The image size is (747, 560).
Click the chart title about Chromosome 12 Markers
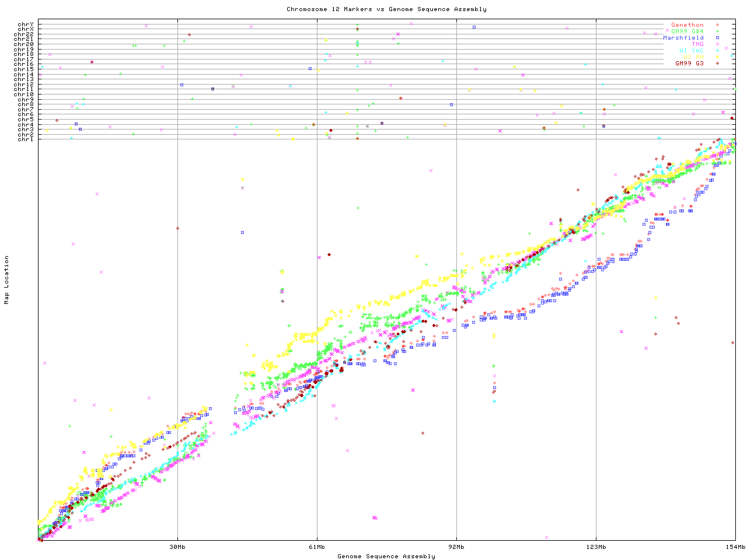tap(386, 9)
